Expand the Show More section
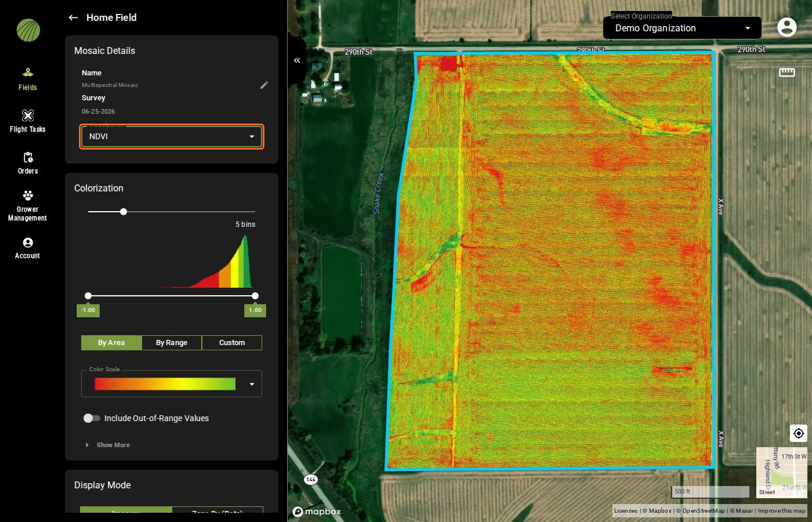This screenshot has height=522, width=812. click(x=108, y=445)
